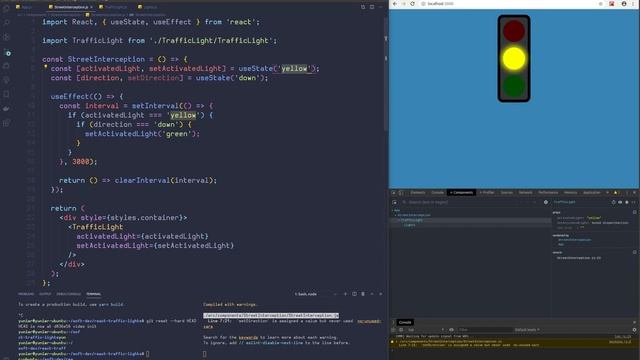640x360 pixels.
Task: Click the suspend component stopwatch icon
Action: tap(613, 202)
